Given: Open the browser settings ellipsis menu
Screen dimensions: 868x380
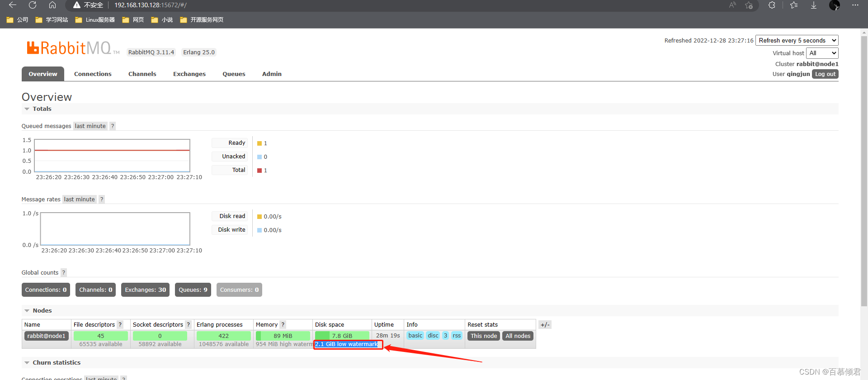Looking at the screenshot, I should click(x=855, y=5).
